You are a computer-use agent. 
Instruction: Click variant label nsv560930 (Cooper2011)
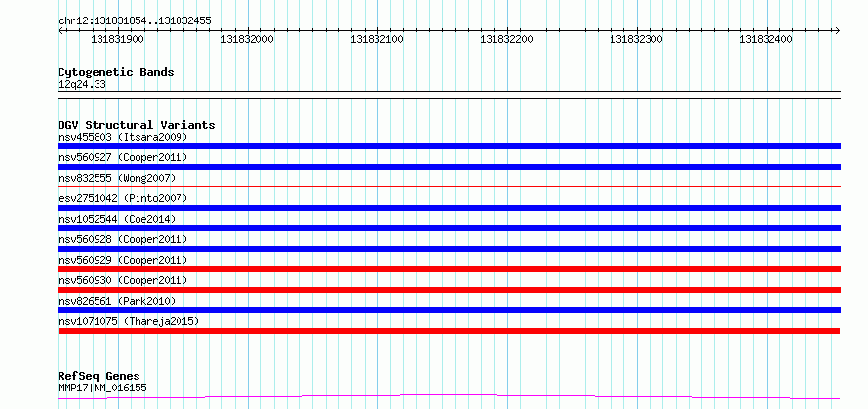[x=123, y=280]
